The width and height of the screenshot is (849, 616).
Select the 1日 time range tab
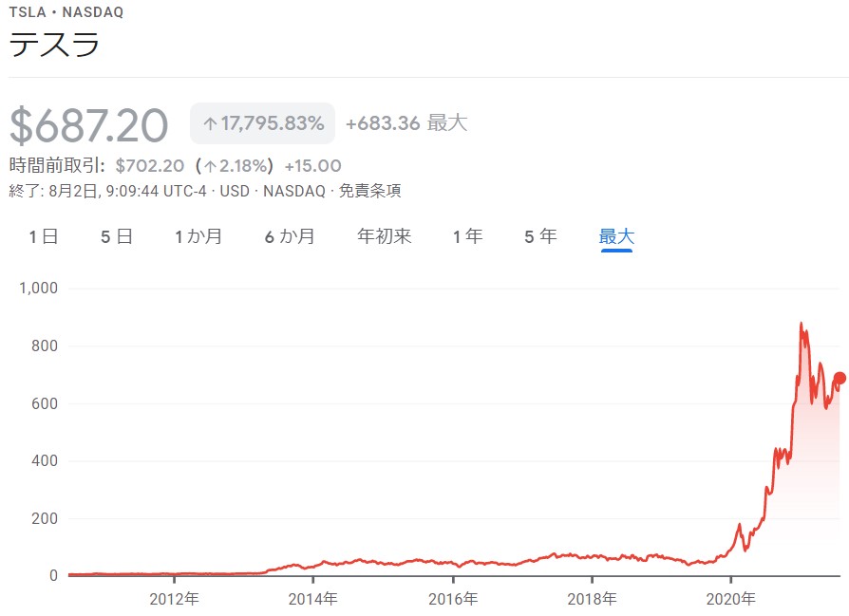point(44,236)
